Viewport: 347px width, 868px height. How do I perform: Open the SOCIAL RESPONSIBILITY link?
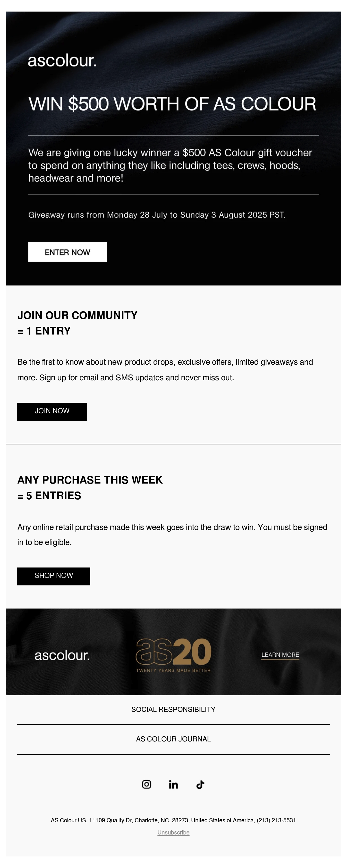173,709
